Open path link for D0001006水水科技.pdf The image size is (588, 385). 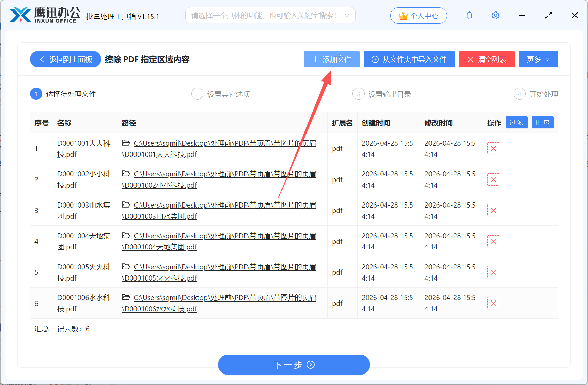pos(219,303)
